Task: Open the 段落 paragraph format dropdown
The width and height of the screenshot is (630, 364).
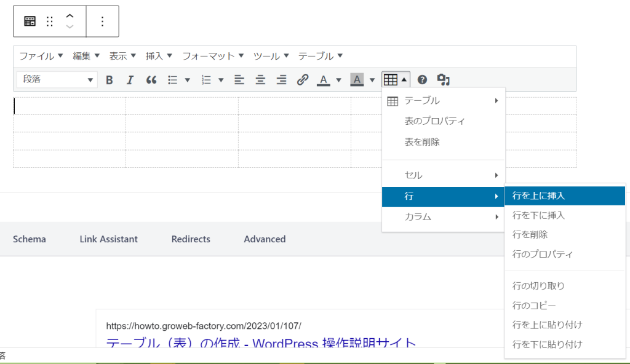Action: (57, 80)
